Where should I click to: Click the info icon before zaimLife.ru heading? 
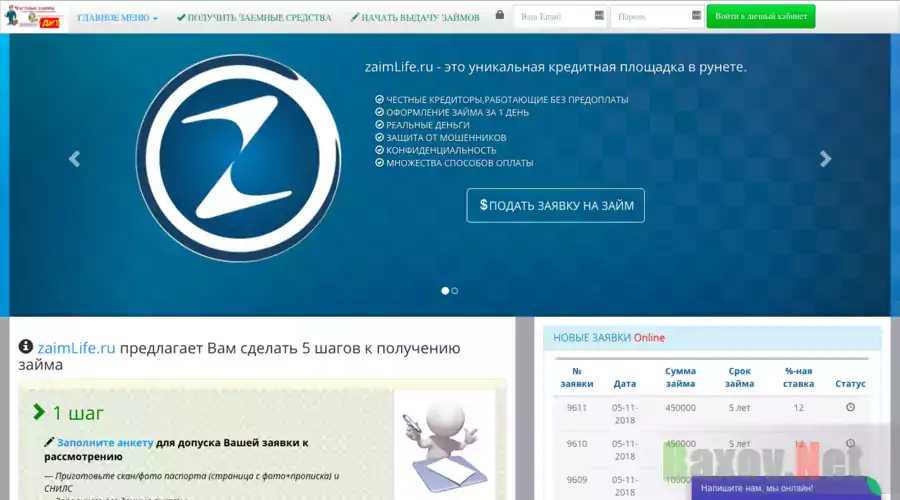26,346
